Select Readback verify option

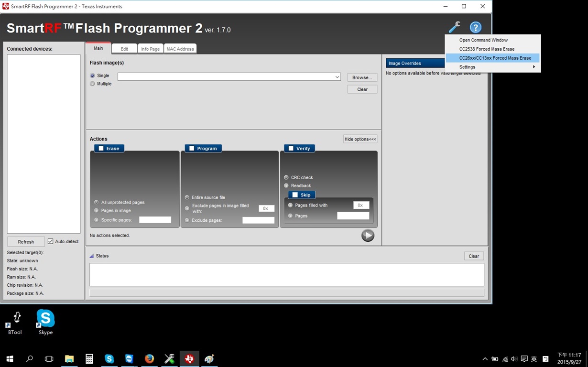[x=286, y=185]
